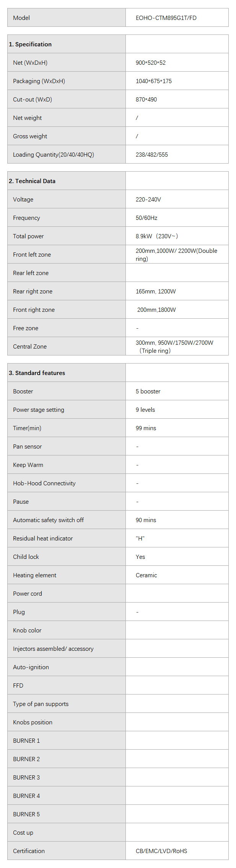Click the Net (WxDxH) value 900*520*52
This screenshot has width=236, height=868.
tap(151, 63)
